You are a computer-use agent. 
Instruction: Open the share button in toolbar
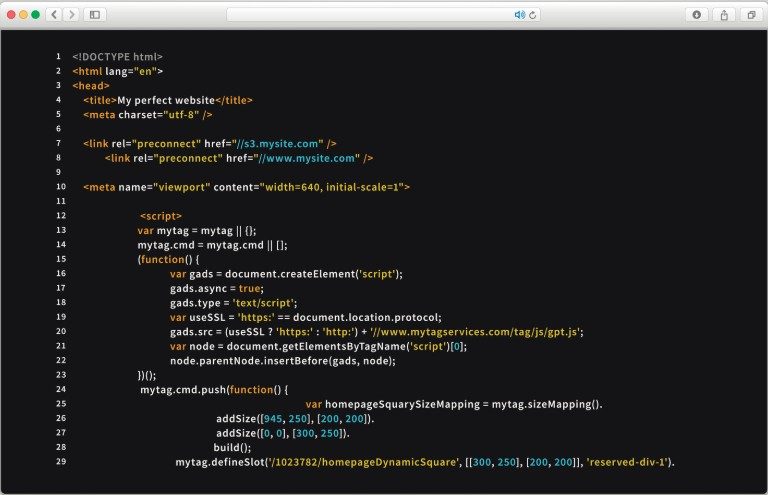click(x=724, y=15)
